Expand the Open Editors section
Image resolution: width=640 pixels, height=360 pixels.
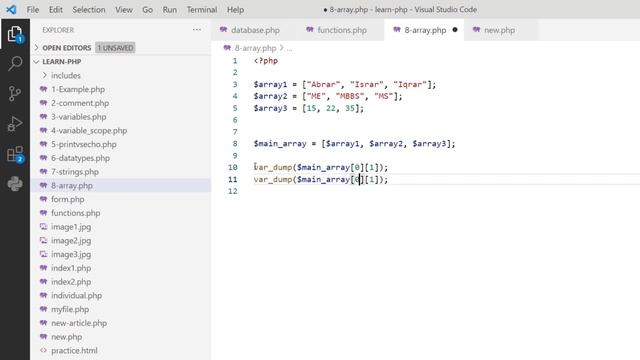click(x=36, y=48)
